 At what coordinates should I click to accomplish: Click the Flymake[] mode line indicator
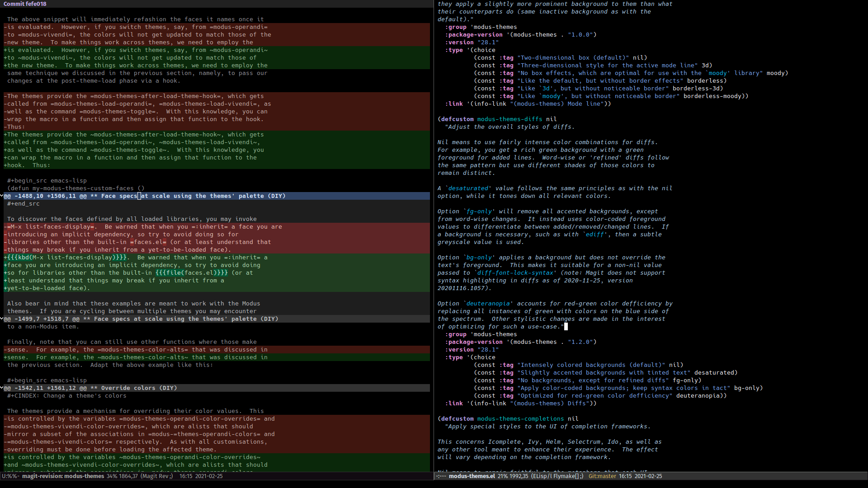tap(566, 476)
